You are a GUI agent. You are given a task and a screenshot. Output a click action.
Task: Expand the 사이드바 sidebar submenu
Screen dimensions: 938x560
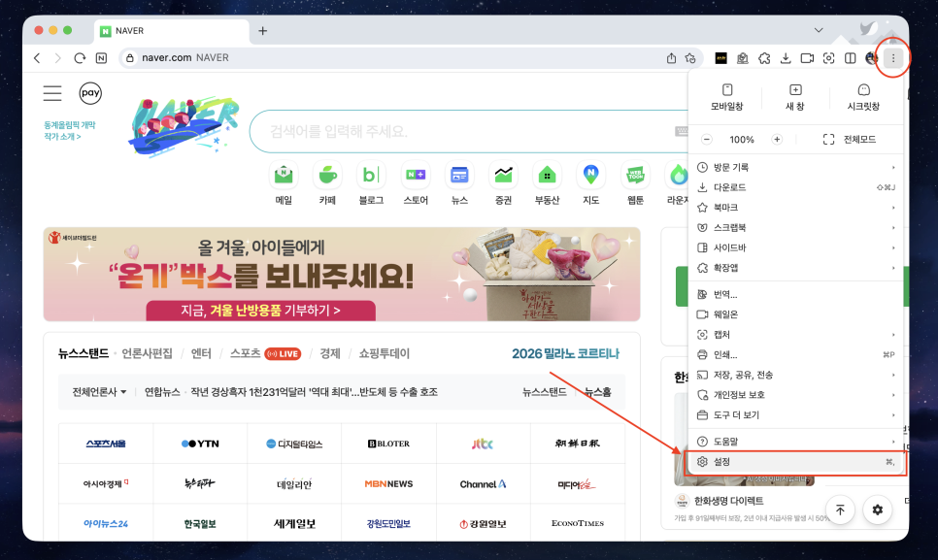(x=795, y=247)
